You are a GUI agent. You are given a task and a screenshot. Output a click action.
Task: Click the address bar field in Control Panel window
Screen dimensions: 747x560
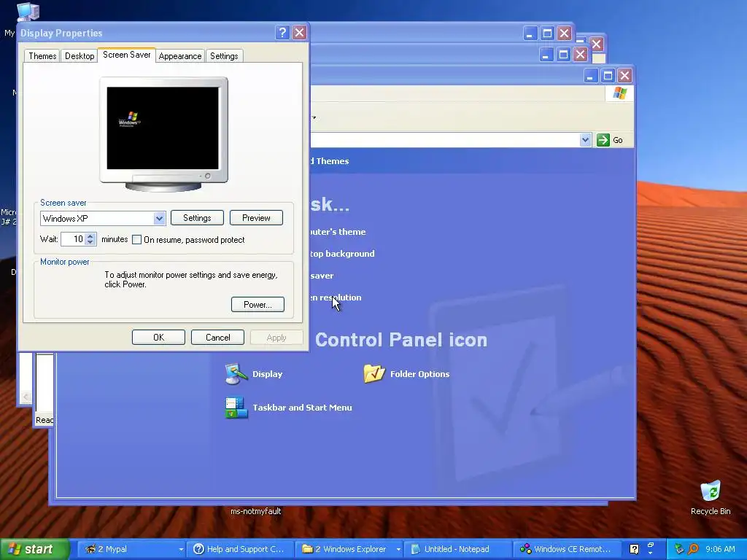(444, 140)
